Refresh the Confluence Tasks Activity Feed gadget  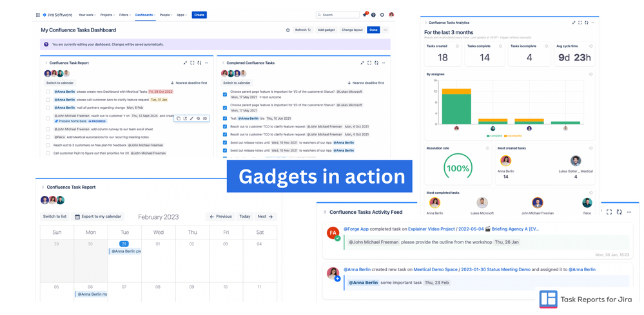coord(618,212)
